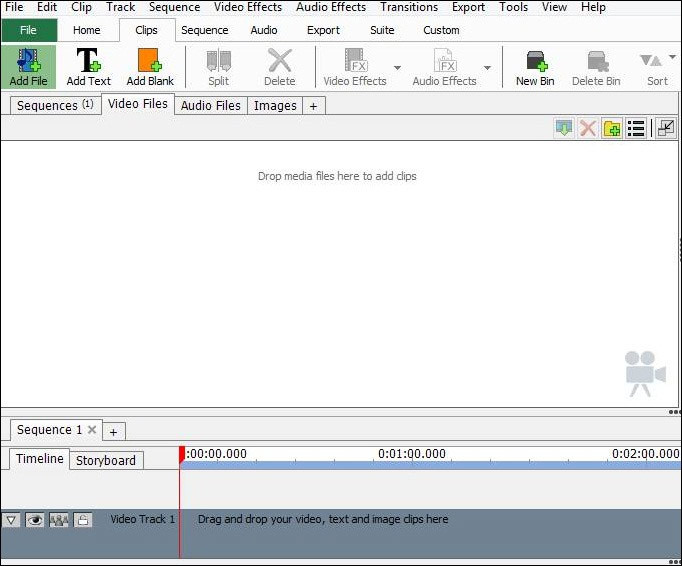Toggle the lock on Video Track 1
This screenshot has width=682, height=566.
point(83,520)
